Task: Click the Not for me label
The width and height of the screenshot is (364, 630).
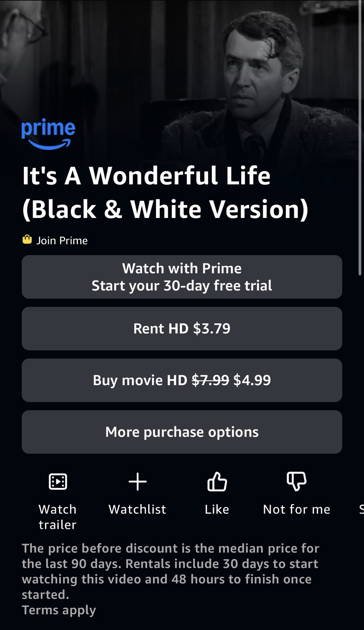Action: [x=296, y=509]
